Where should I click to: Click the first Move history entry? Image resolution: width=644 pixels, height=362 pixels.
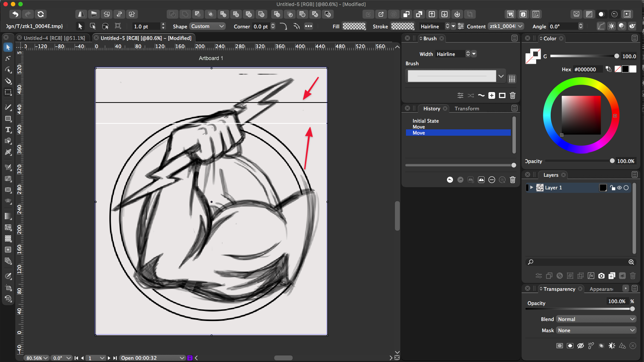coord(419,127)
